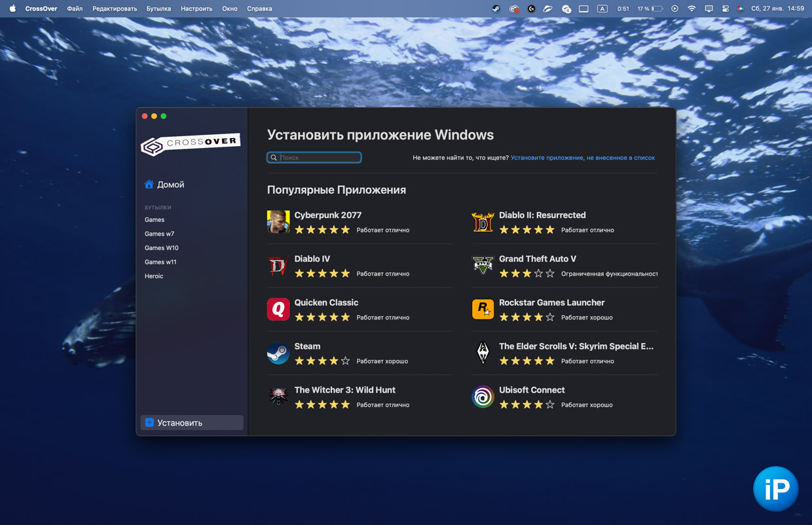
Task: Click the Quicken Classic red Q icon
Action: pos(278,309)
